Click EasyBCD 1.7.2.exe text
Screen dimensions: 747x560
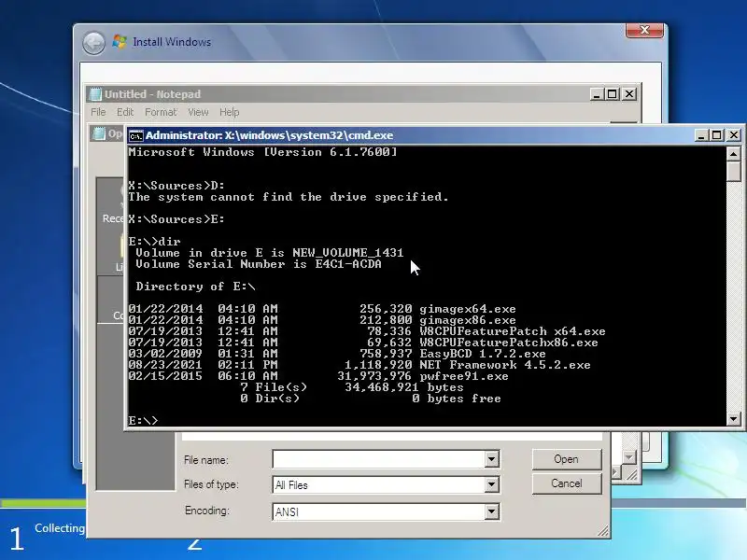pyautogui.click(x=483, y=354)
